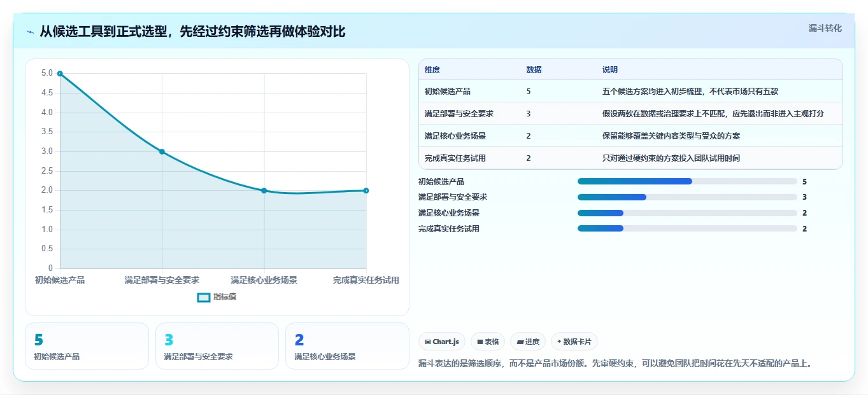Click the progress bar for 完成真实任务试用

(687, 228)
